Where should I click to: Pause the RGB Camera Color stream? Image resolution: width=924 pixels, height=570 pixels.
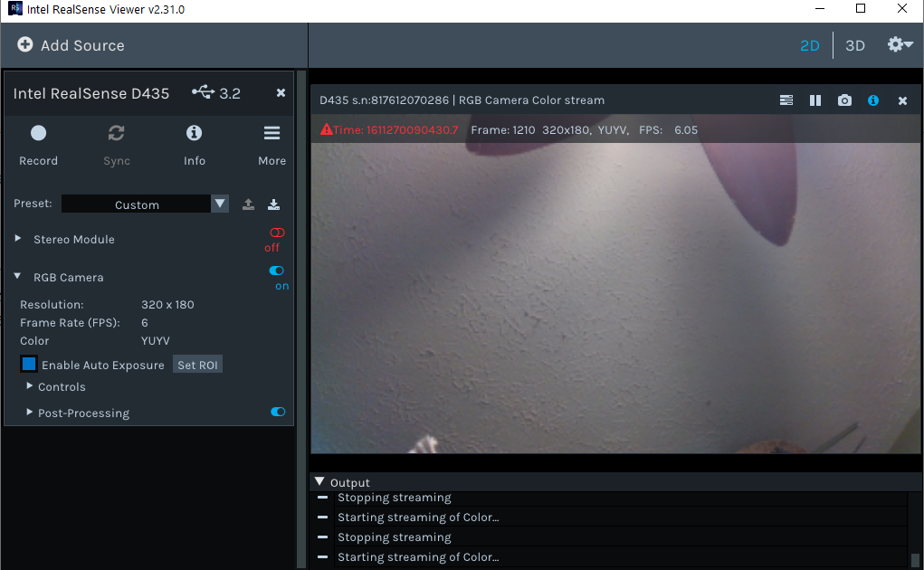click(x=814, y=100)
